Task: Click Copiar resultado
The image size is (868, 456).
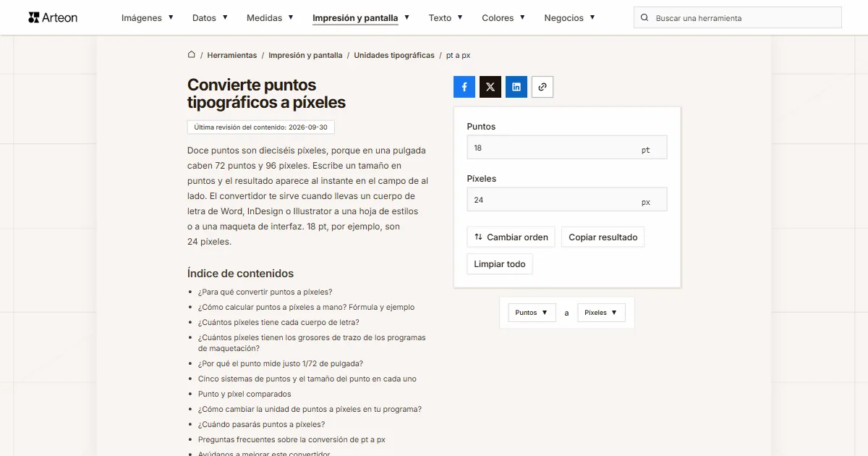Action: click(603, 237)
